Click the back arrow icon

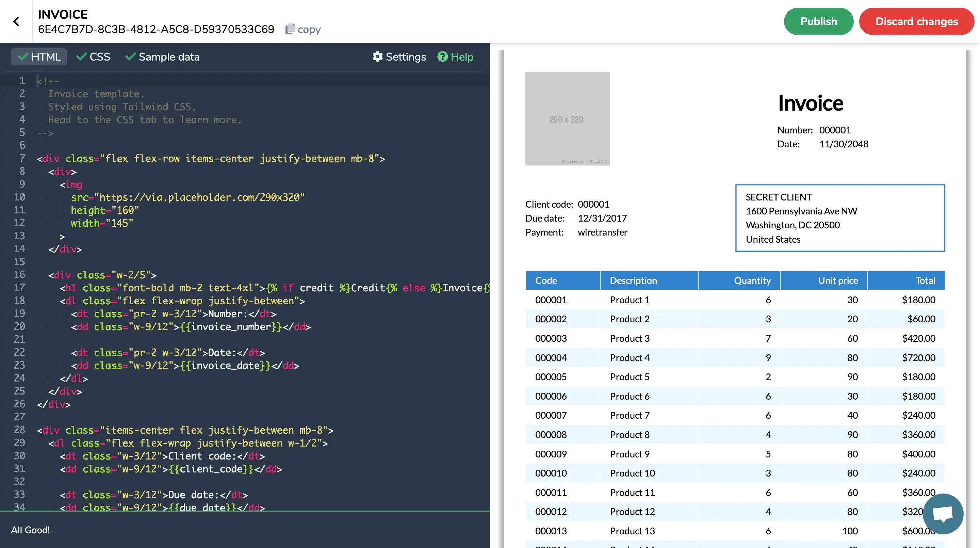point(16,21)
